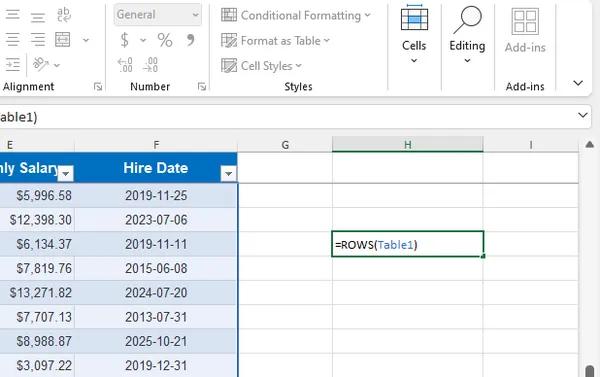Select salary cell $13,271.82

click(x=37, y=293)
